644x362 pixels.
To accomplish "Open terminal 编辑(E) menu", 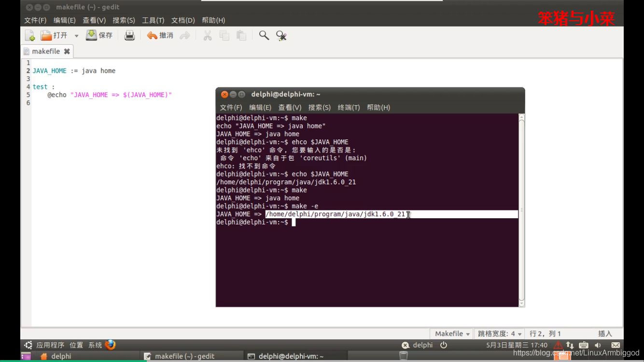I will (260, 107).
